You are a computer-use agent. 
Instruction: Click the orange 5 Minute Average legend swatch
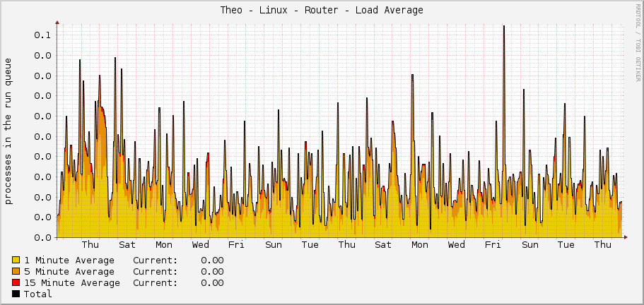pyautogui.click(x=16, y=271)
